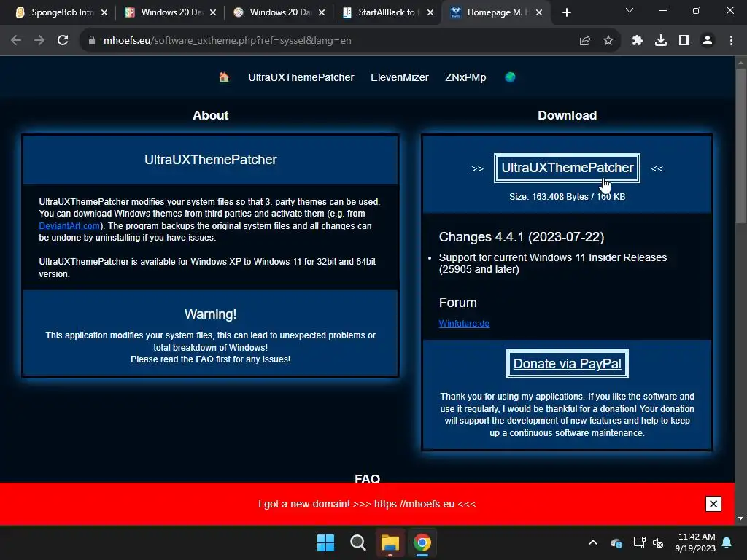This screenshot has height=560, width=747.
Task: Click the OneDrive cloud tray icon
Action: tap(616, 542)
